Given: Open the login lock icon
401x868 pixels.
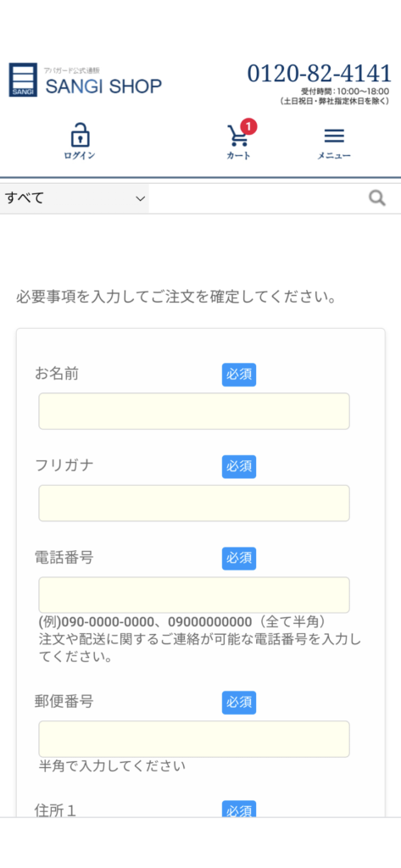Looking at the screenshot, I should 80,135.
